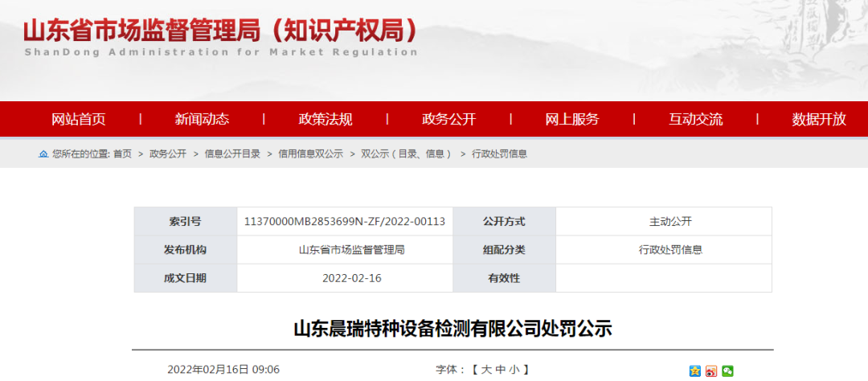The height and width of the screenshot is (381, 868).
Task: Click the home icon in breadcrumb bar
Action: tap(43, 154)
